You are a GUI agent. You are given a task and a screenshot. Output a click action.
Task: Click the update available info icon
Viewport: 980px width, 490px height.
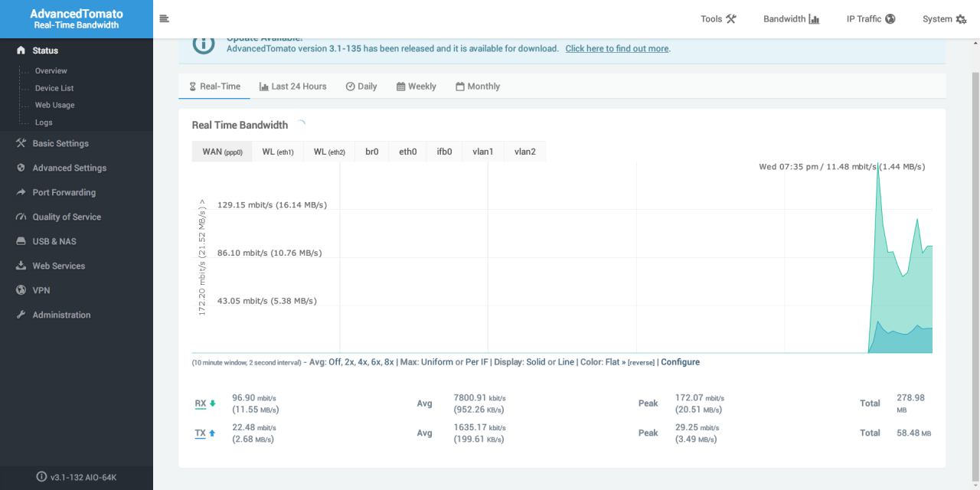pos(204,44)
